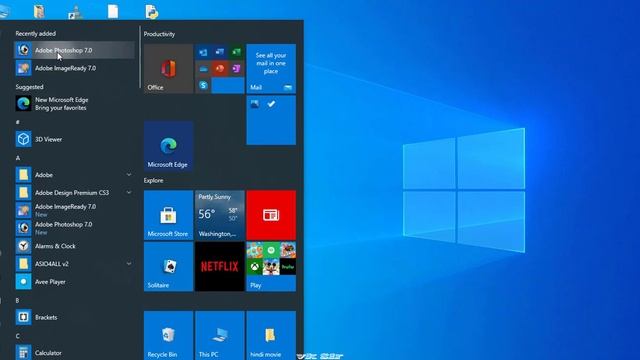Click the small Outlook icon in Office apps tile
This screenshot has width=640, height=360.
pyautogui.click(x=203, y=52)
